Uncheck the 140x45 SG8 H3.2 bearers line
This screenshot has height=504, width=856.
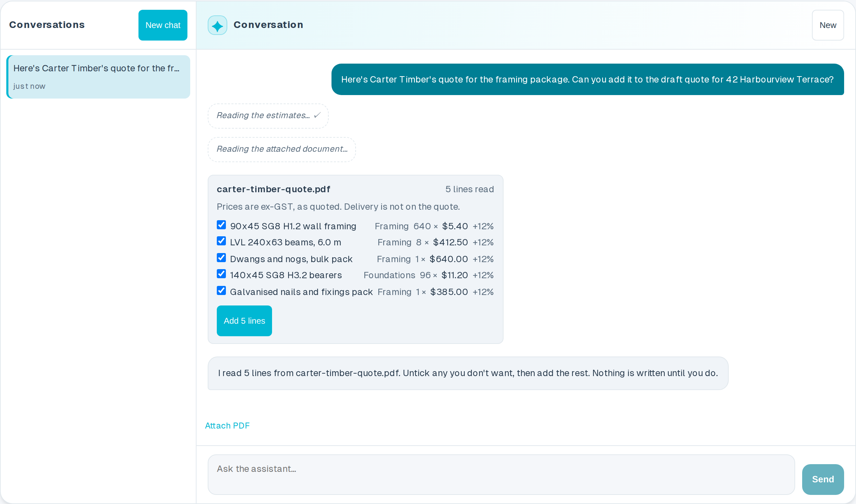tap(221, 274)
